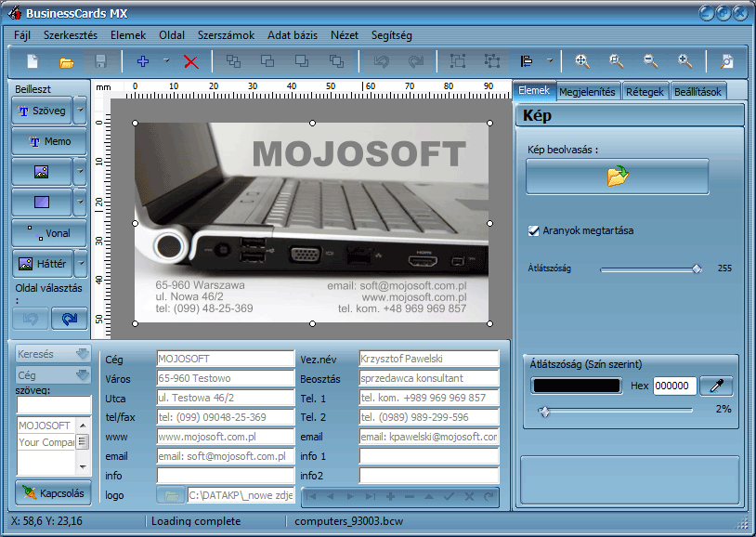Click the www field with www.mojosoft.com.pl
This screenshot has width=756, height=537.
[x=225, y=437]
